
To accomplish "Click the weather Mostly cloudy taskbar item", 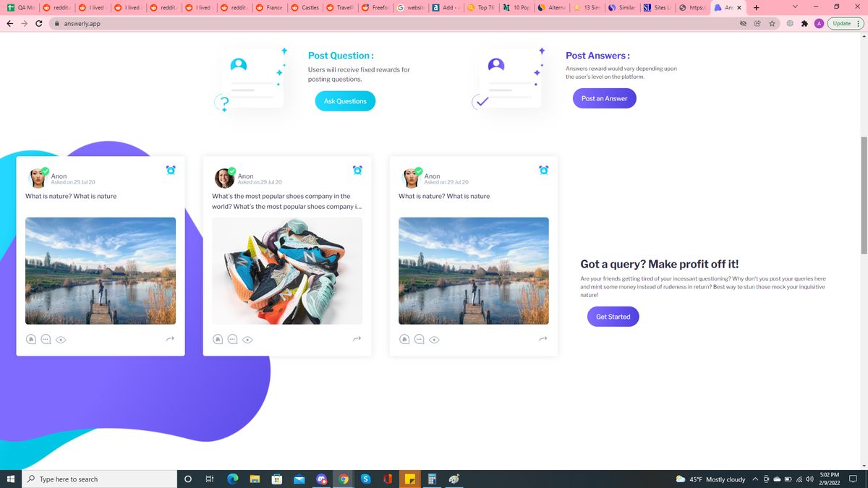I will point(712,479).
